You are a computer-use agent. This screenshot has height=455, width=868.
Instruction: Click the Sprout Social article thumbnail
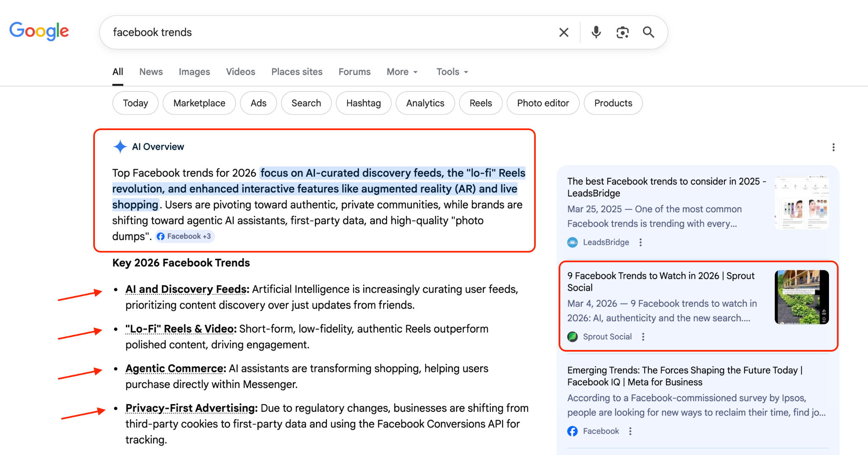(x=801, y=297)
